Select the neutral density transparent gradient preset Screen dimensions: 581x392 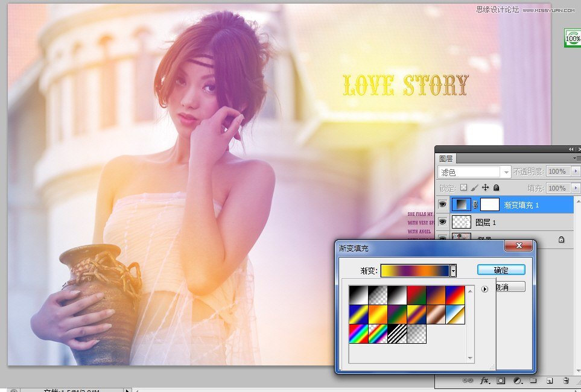[416, 334]
